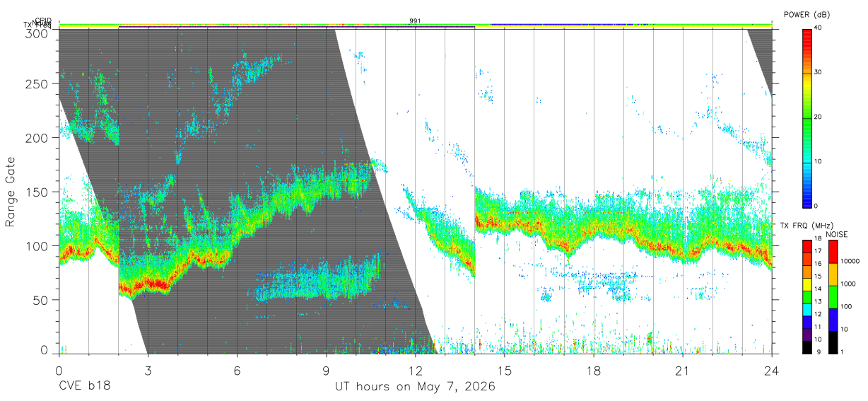Click the 300 range gate tick label

pyautogui.click(x=37, y=33)
